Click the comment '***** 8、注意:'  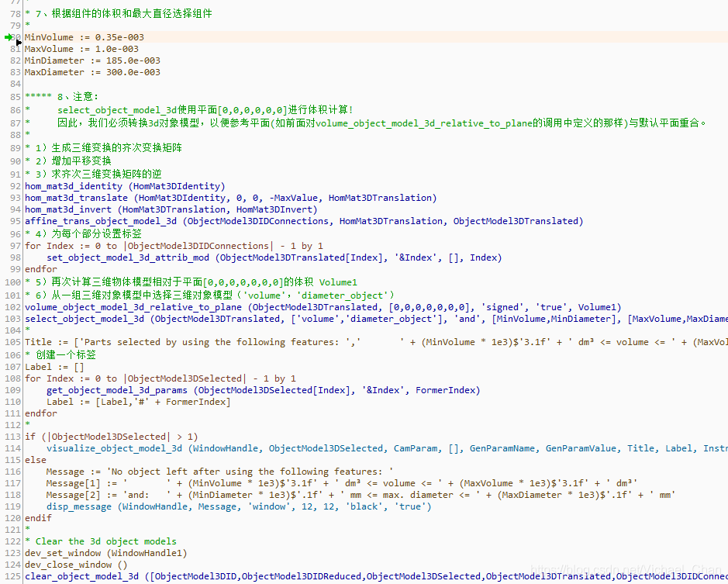(x=61, y=97)
